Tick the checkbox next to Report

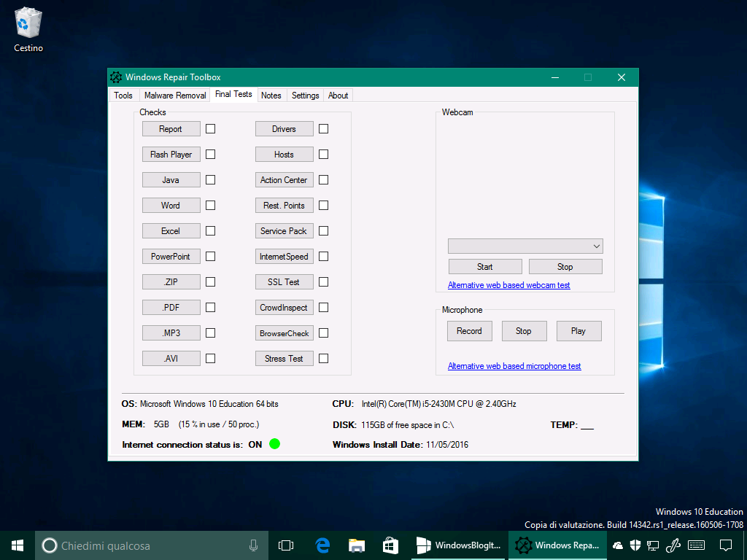211,129
